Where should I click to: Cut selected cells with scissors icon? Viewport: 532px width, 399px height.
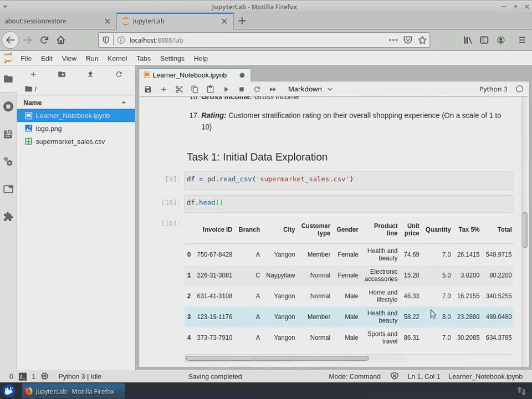point(179,89)
